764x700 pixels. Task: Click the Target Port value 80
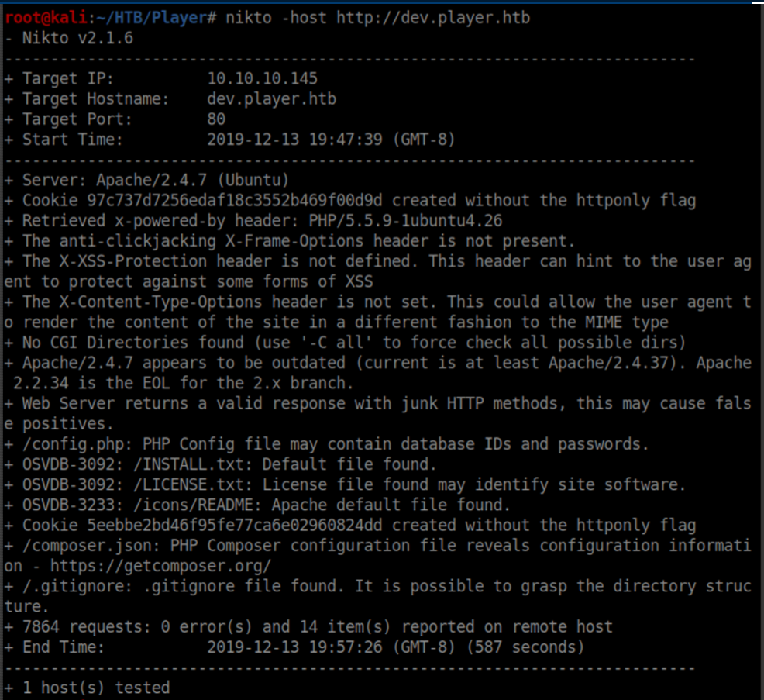(216, 119)
